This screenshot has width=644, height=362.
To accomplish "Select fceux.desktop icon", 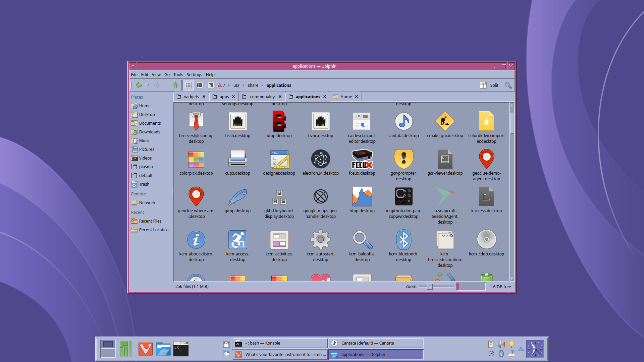I will point(362,159).
